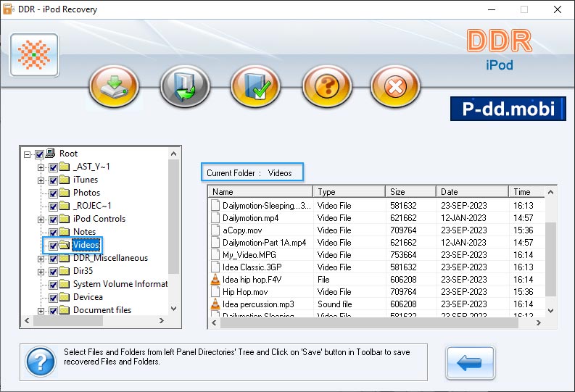Toggle the _AST_Y~1 folder checkbox

click(53, 167)
